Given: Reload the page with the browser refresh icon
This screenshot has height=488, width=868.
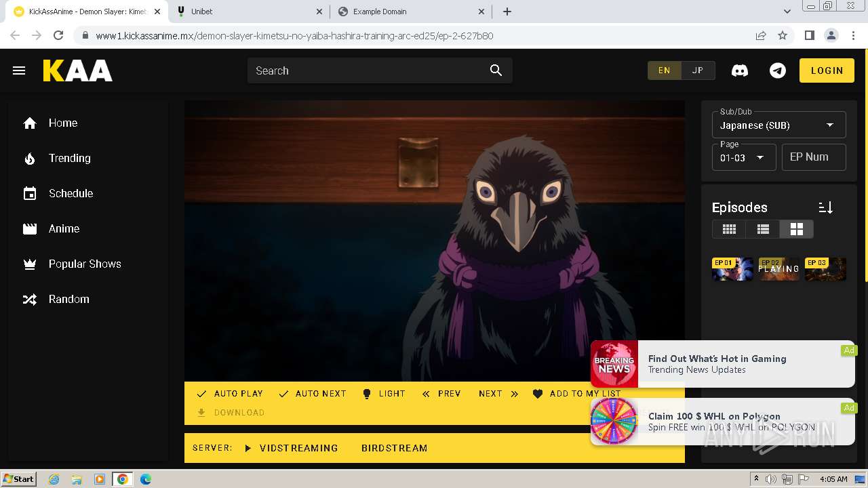Looking at the screenshot, I should 58,35.
